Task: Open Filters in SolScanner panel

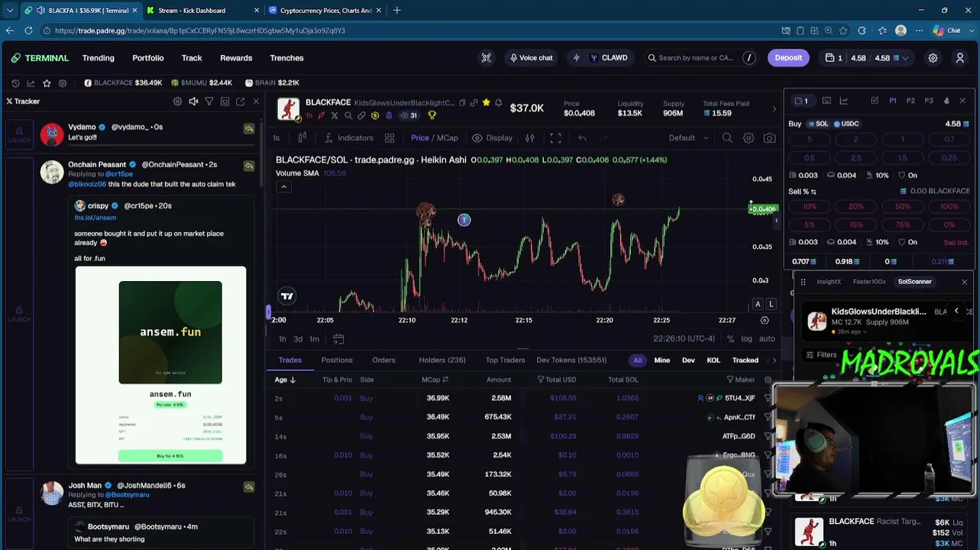Action: pos(821,355)
